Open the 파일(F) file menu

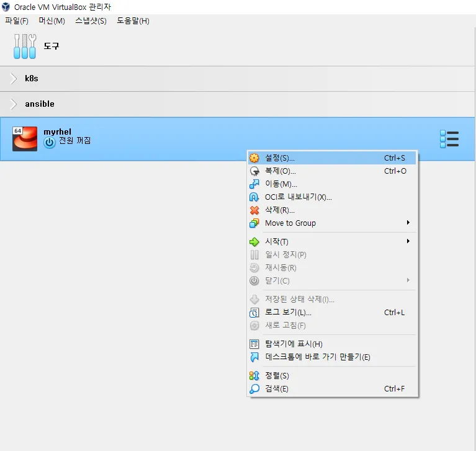coord(17,20)
